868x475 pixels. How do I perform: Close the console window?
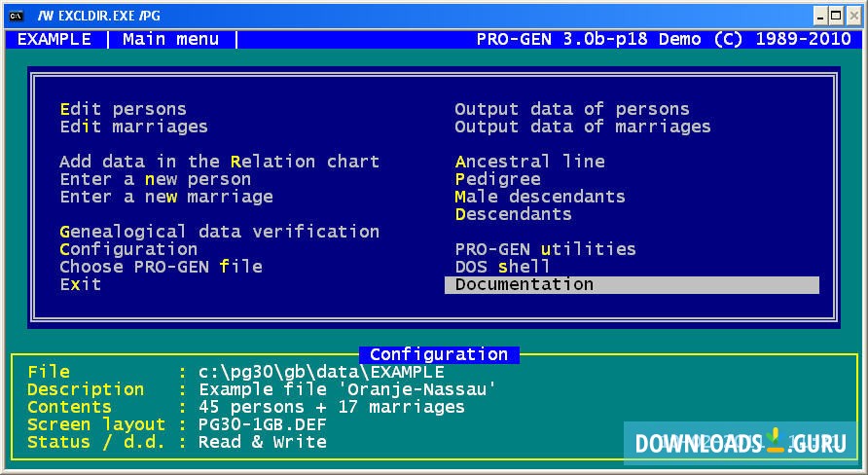pyautogui.click(x=853, y=16)
